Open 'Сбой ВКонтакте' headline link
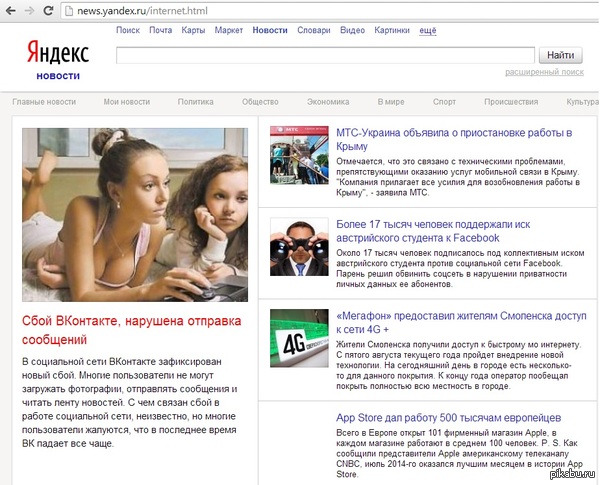 [132, 331]
